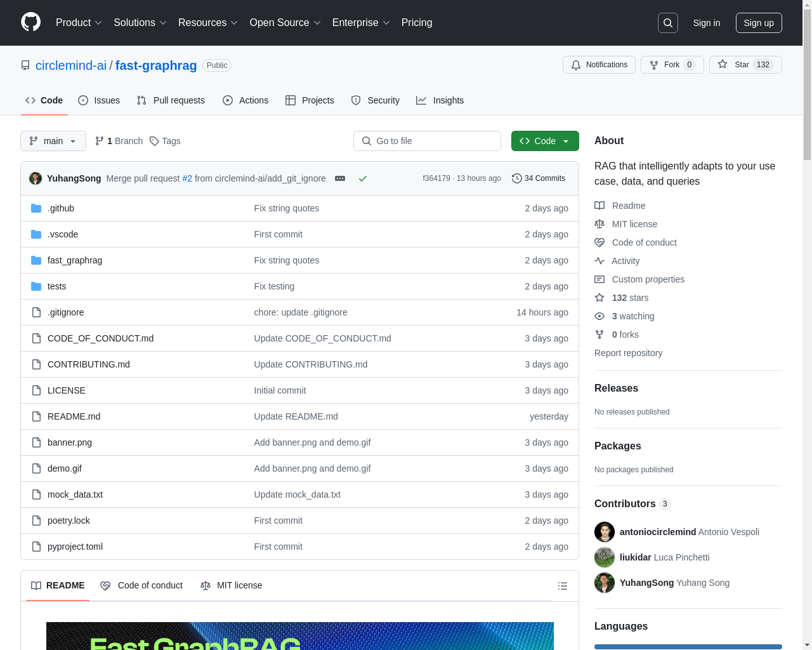Click the commit details ellipsis icon
This screenshot has height=650, width=812.
340,178
